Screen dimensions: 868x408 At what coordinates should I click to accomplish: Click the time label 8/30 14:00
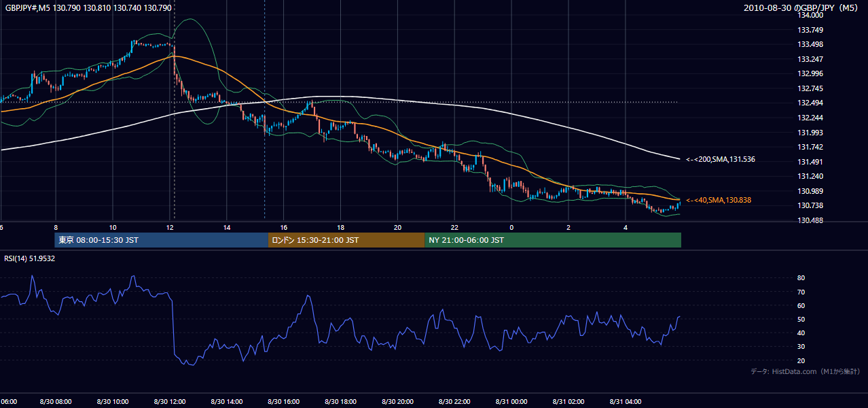[227, 401]
